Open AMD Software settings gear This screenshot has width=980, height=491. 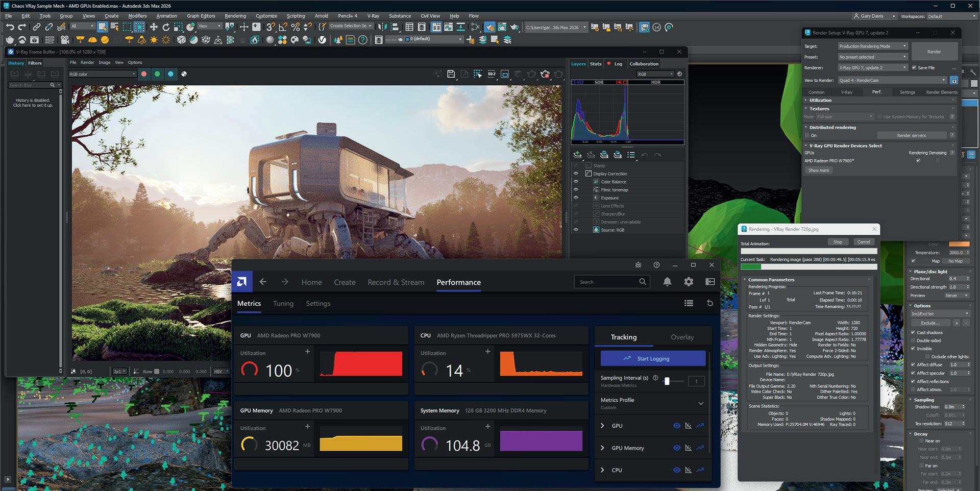689,282
